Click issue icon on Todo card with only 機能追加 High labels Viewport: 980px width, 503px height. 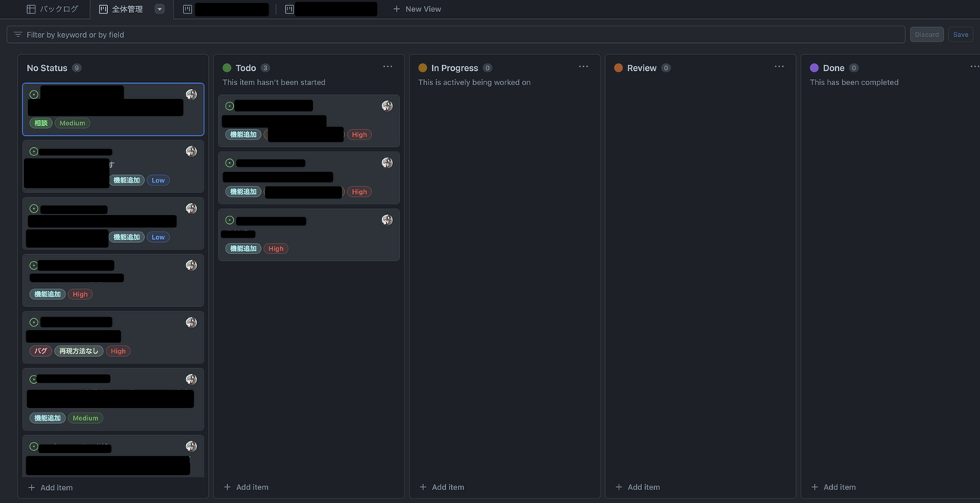pyautogui.click(x=230, y=220)
